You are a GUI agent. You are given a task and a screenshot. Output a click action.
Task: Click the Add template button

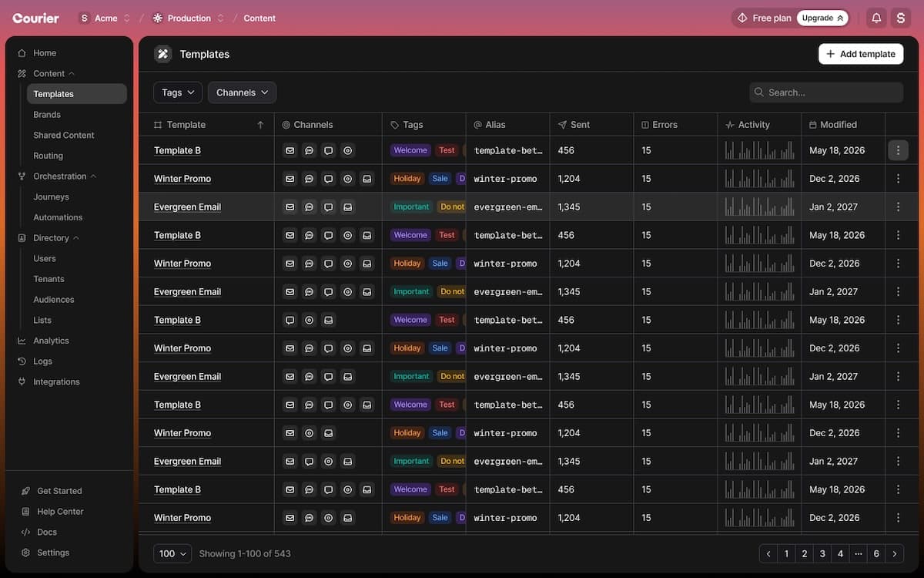(x=861, y=54)
